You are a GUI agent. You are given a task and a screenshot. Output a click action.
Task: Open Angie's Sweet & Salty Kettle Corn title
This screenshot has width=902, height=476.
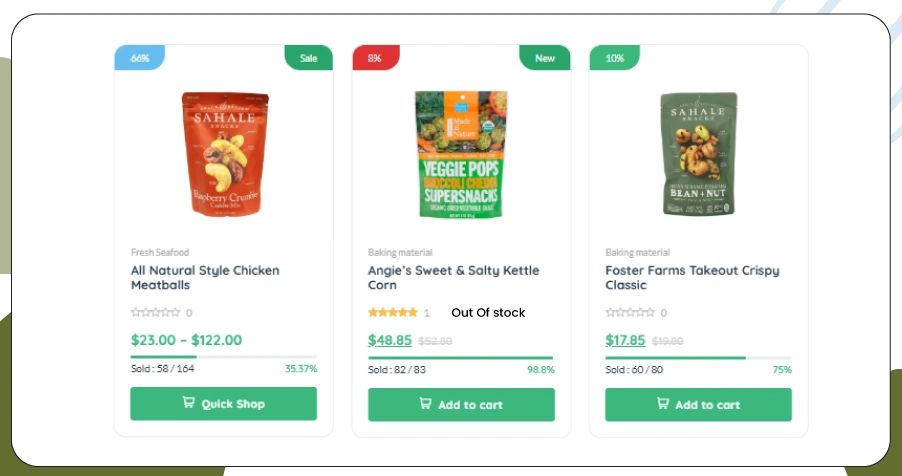[x=453, y=278]
